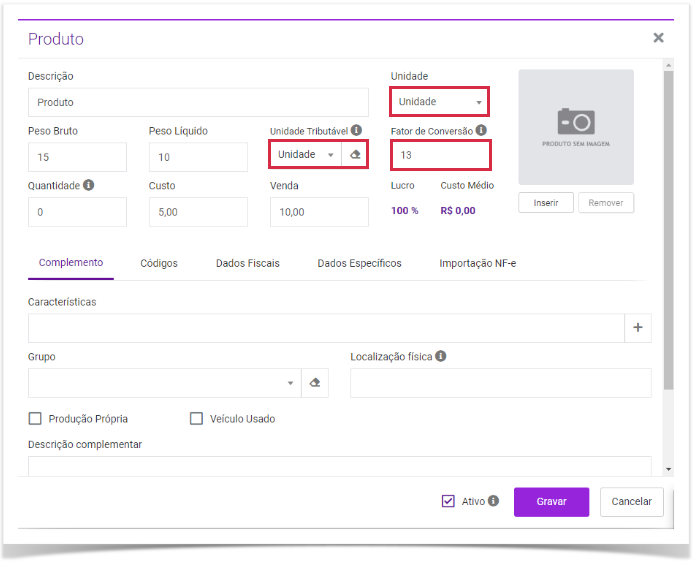Viewport: 694px width, 562px height.
Task: Clear the Grupo field with eraser icon
Action: (x=315, y=383)
